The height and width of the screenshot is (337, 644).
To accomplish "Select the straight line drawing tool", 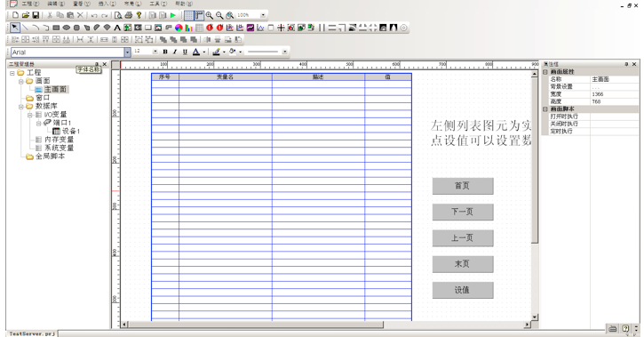I will (25, 28).
